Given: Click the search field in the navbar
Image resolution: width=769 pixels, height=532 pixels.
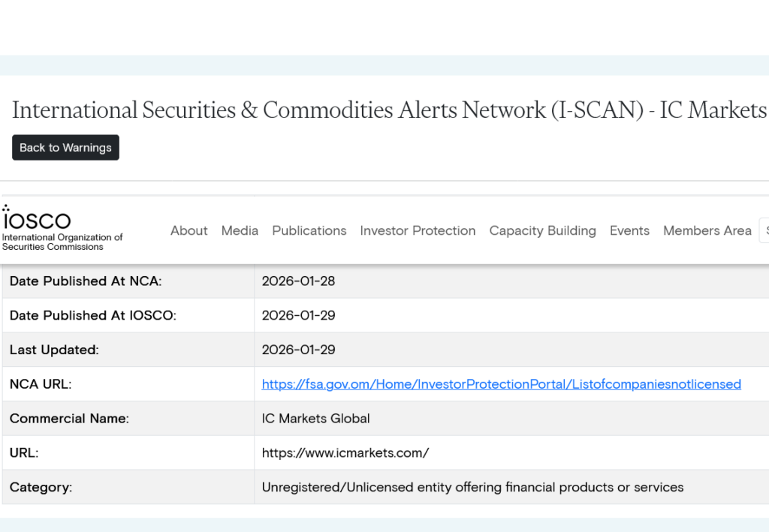Looking at the screenshot, I should [764, 230].
